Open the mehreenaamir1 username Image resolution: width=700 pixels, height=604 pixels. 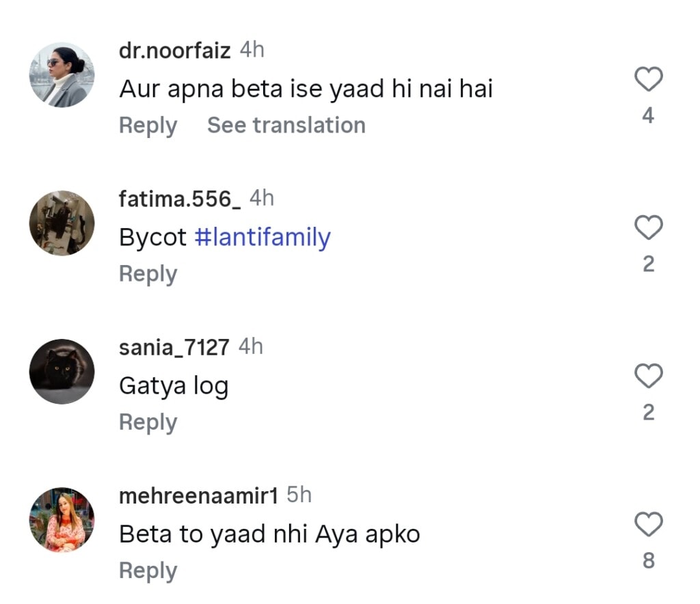click(x=198, y=496)
